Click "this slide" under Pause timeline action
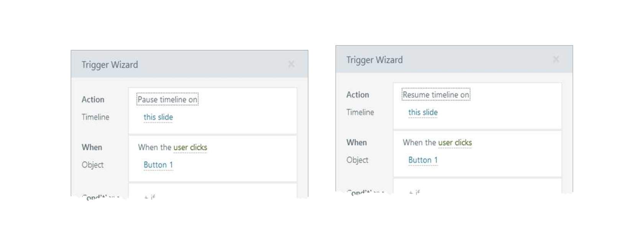 (158, 117)
